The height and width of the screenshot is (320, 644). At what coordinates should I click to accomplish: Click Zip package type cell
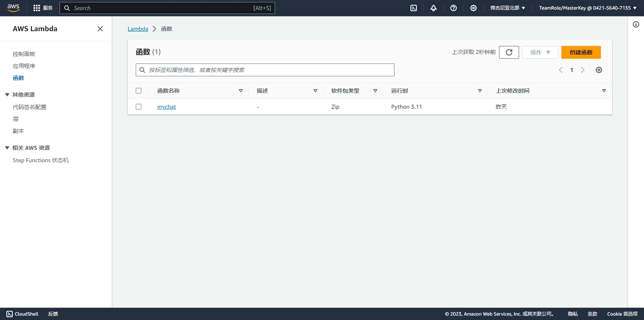(335, 107)
